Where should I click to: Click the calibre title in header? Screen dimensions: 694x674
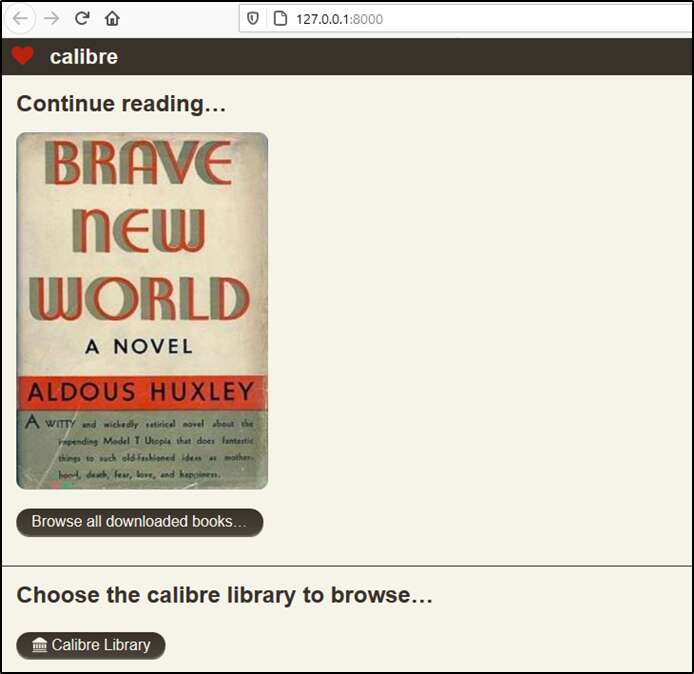84,57
